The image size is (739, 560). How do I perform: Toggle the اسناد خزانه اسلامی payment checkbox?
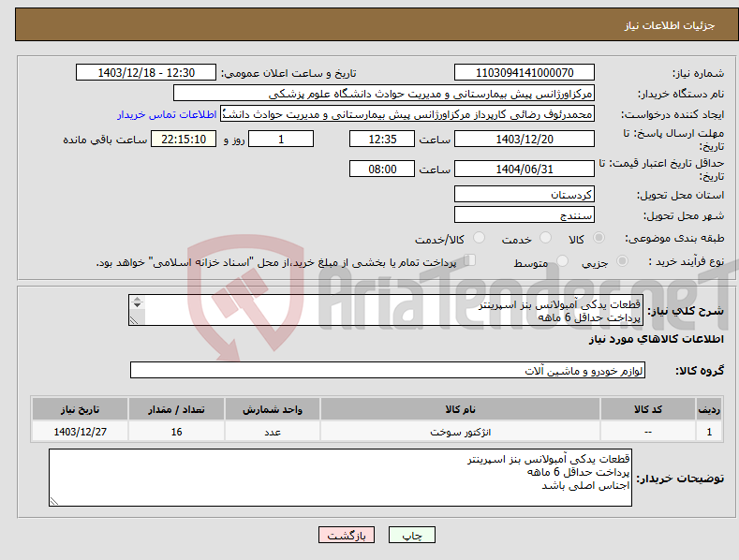[469, 260]
